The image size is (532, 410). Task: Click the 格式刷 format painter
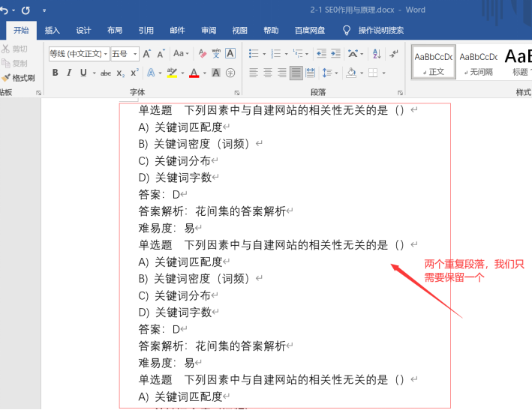(18, 78)
